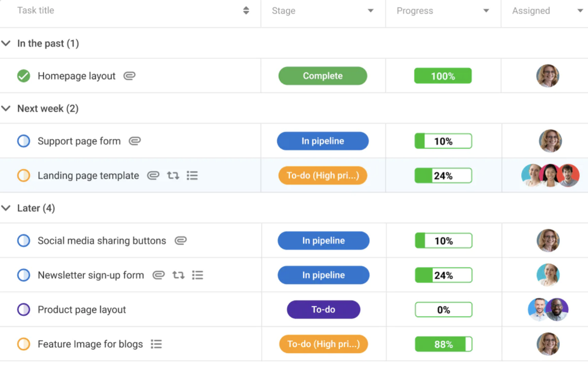Screen dimensions: 588x366
Task: Toggle the status circle on Product page layout
Action: pos(23,310)
